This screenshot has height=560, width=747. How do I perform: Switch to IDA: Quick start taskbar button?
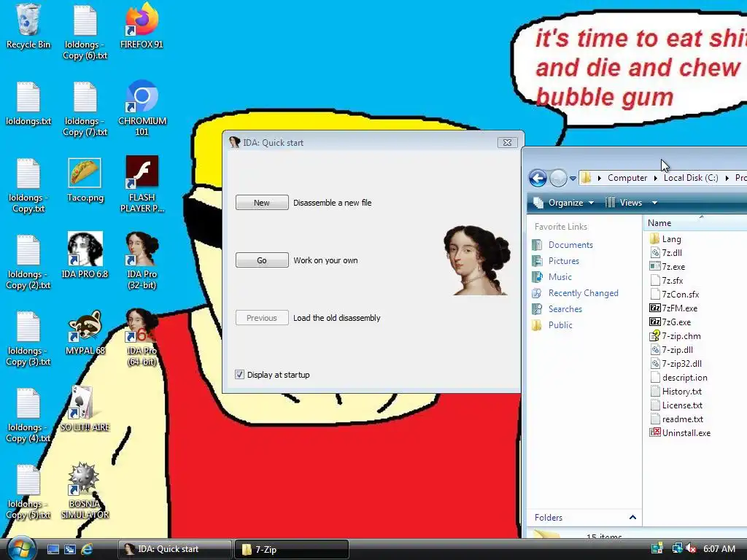pos(175,549)
